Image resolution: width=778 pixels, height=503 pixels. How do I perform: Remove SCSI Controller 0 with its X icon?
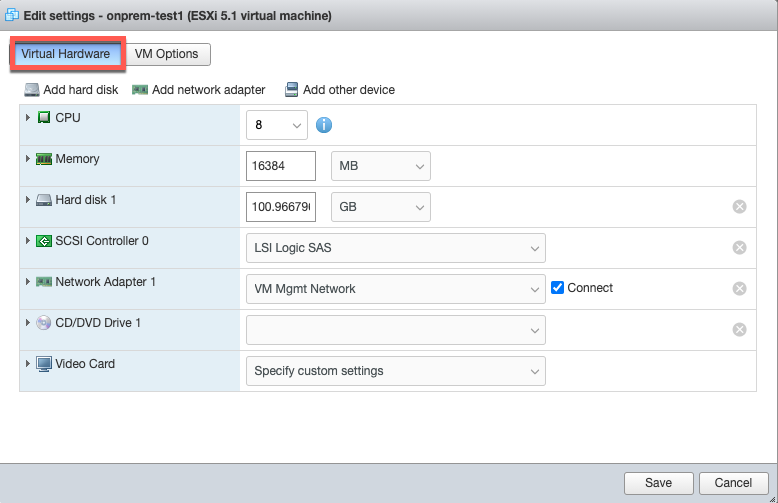(x=739, y=248)
